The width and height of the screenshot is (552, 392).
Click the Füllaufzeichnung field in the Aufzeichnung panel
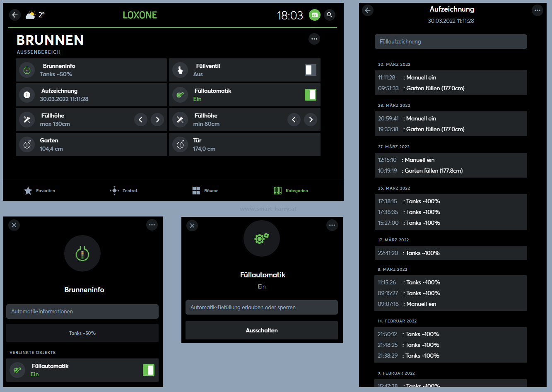tap(451, 41)
